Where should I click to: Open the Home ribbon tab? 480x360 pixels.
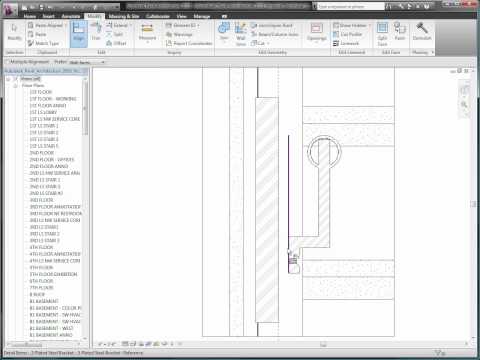click(29, 16)
